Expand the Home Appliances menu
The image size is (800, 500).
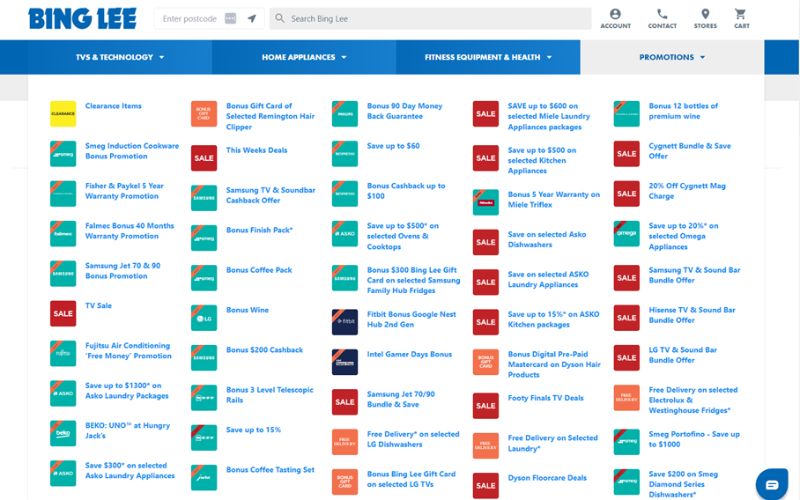(x=304, y=57)
